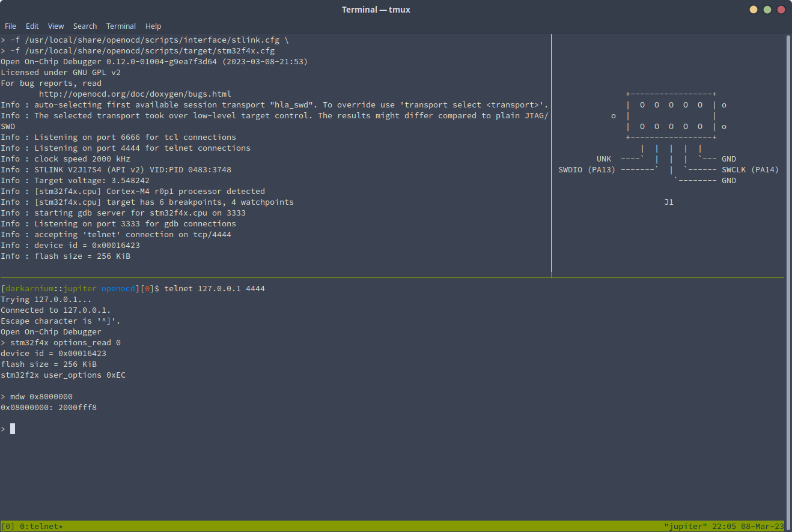The height and width of the screenshot is (532, 792).
Task: Click 'Cortex-M4 r0p1 processor detected' line
Action: point(133,192)
